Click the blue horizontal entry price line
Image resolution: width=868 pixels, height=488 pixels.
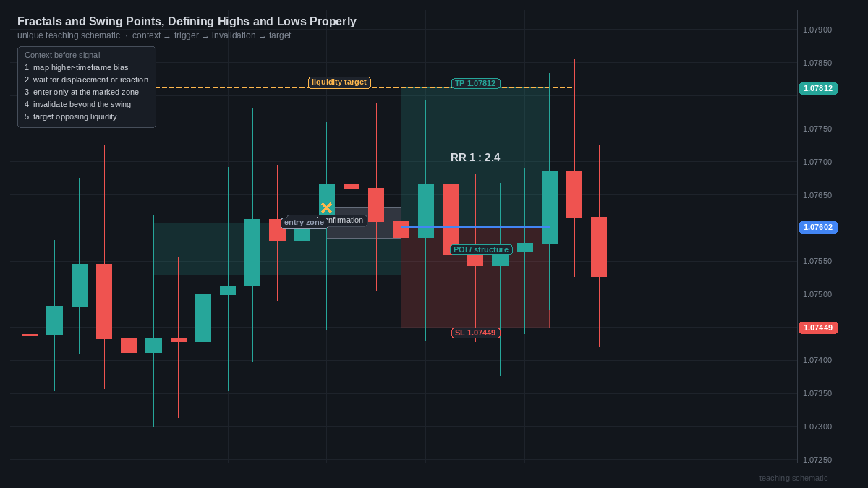(x=475, y=227)
